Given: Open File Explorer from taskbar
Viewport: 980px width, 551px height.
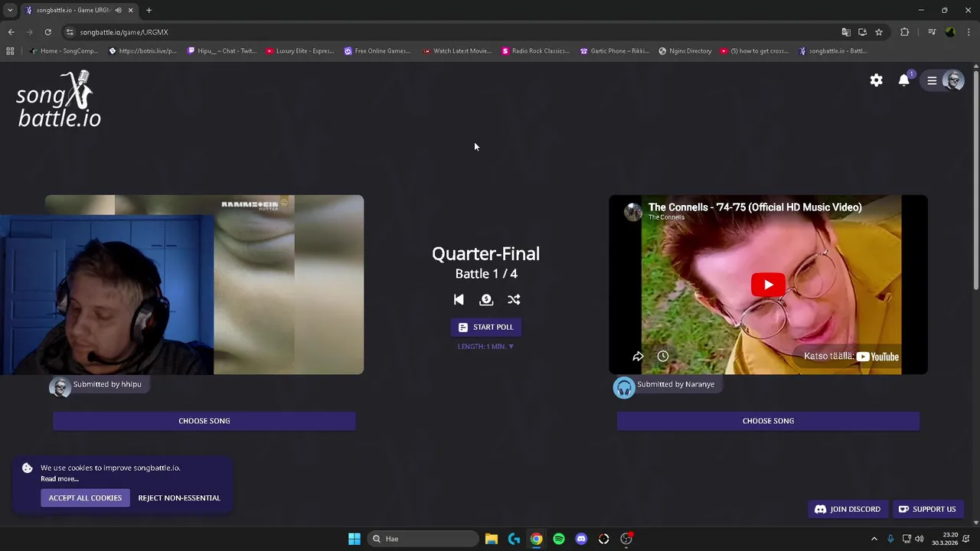Looking at the screenshot, I should click(x=492, y=539).
